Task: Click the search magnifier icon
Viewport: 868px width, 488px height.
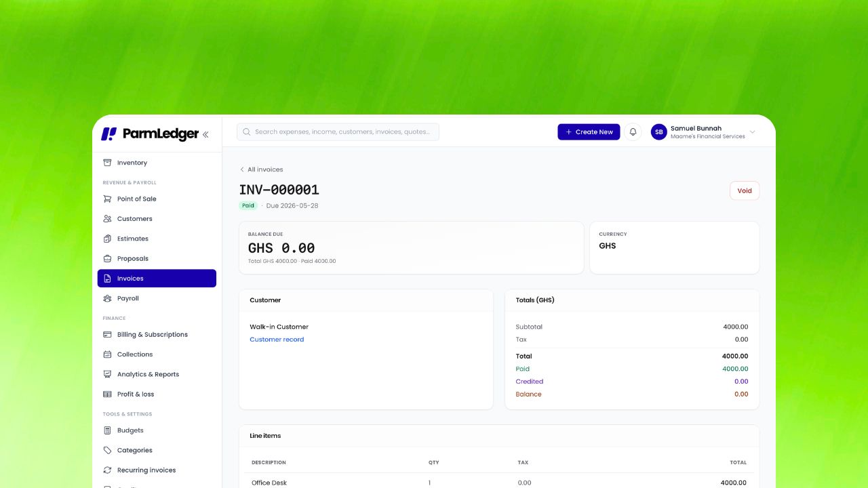Action: 246,132
